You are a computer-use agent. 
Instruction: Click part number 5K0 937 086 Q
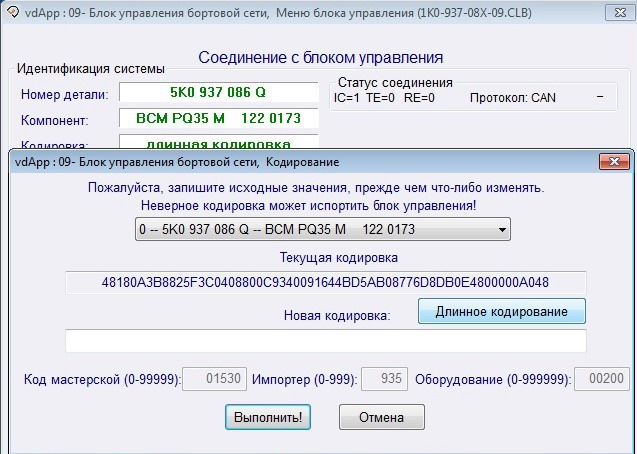(218, 92)
